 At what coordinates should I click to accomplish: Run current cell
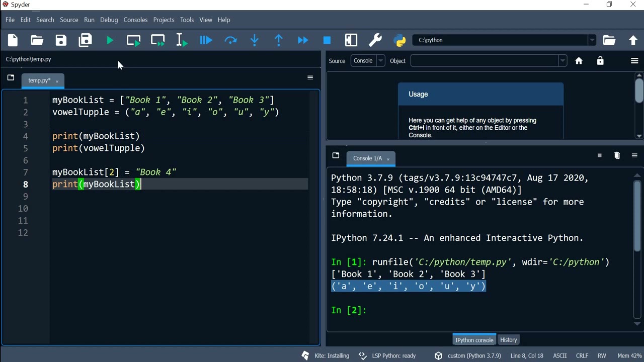tap(134, 40)
